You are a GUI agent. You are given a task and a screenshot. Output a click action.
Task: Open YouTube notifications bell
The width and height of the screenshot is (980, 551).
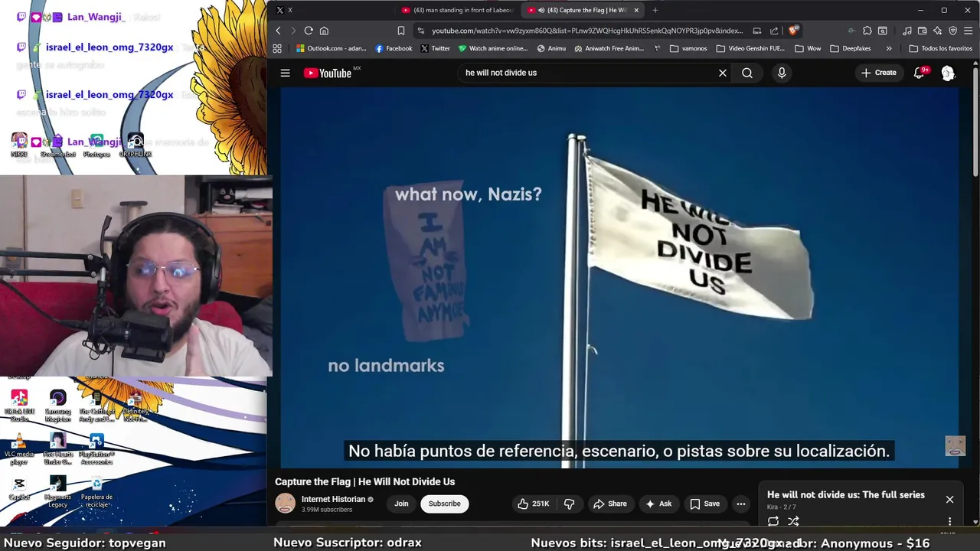point(919,73)
